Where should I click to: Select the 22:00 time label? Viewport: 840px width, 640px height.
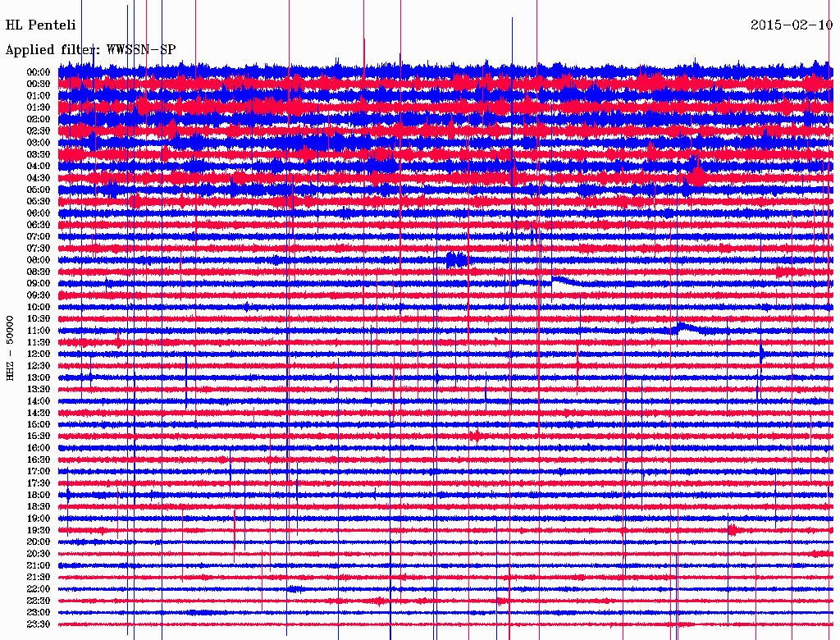pyautogui.click(x=39, y=589)
